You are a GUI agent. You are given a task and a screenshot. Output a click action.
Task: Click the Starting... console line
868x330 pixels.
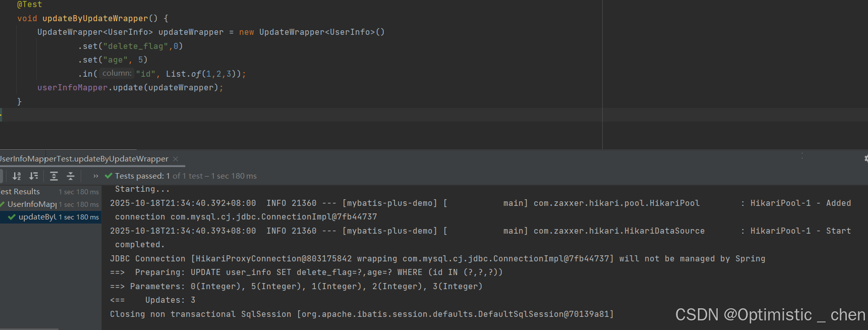143,189
